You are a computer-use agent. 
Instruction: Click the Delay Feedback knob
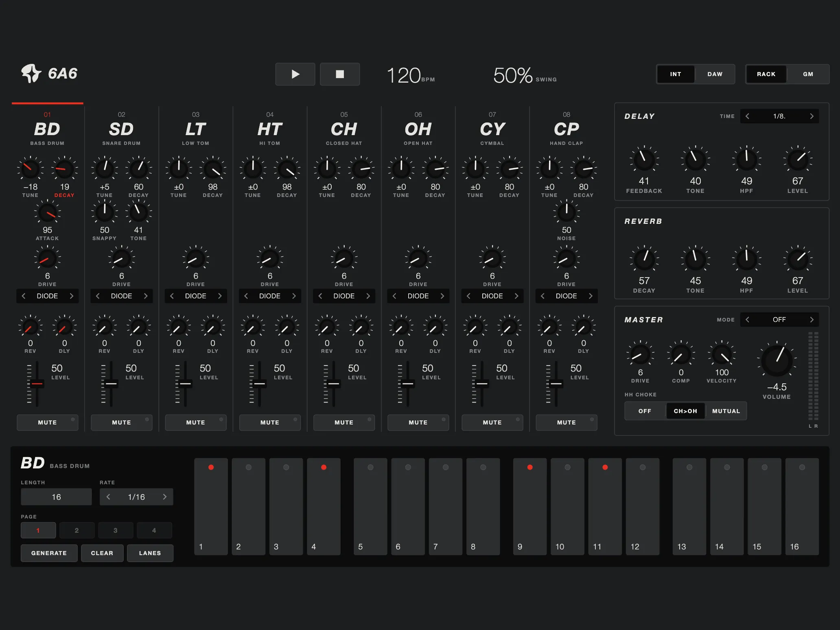[644, 160]
